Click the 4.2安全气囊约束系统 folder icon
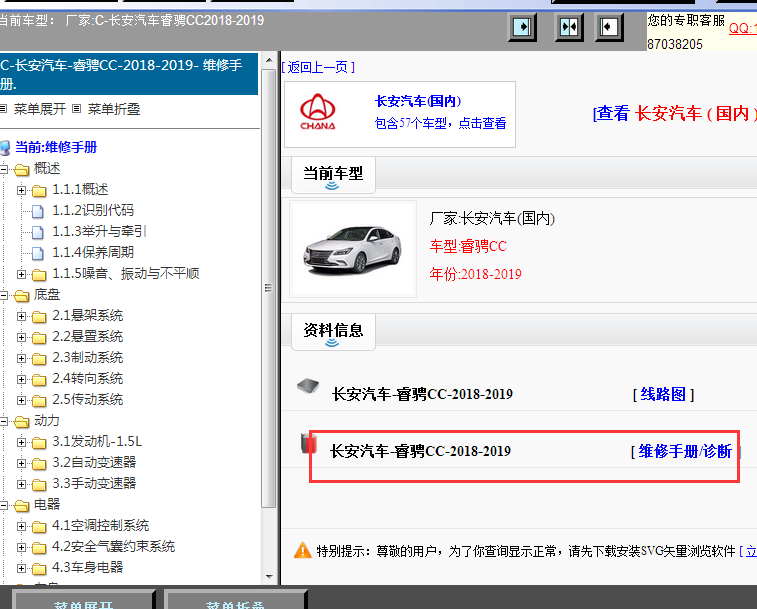Viewport: 757px width, 609px height. (x=39, y=548)
